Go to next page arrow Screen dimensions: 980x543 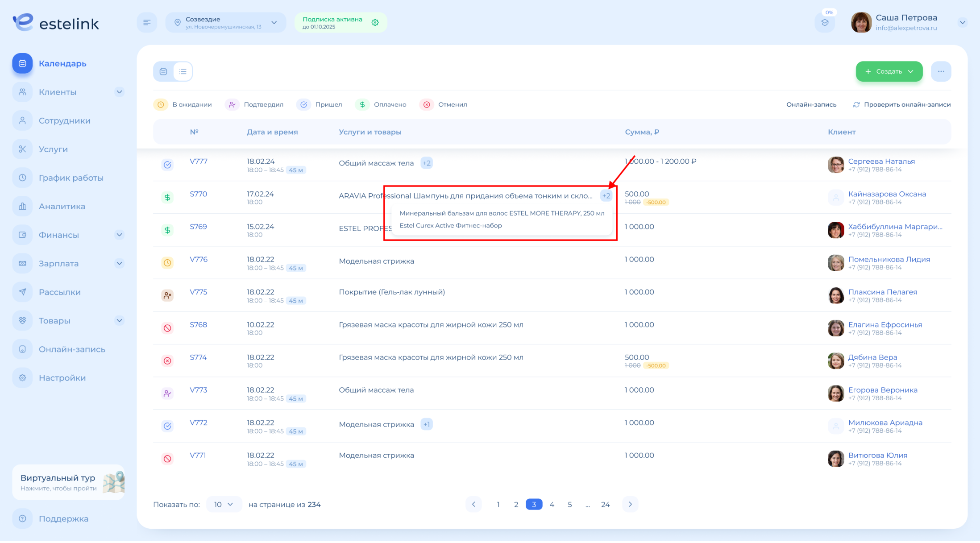[630, 504]
